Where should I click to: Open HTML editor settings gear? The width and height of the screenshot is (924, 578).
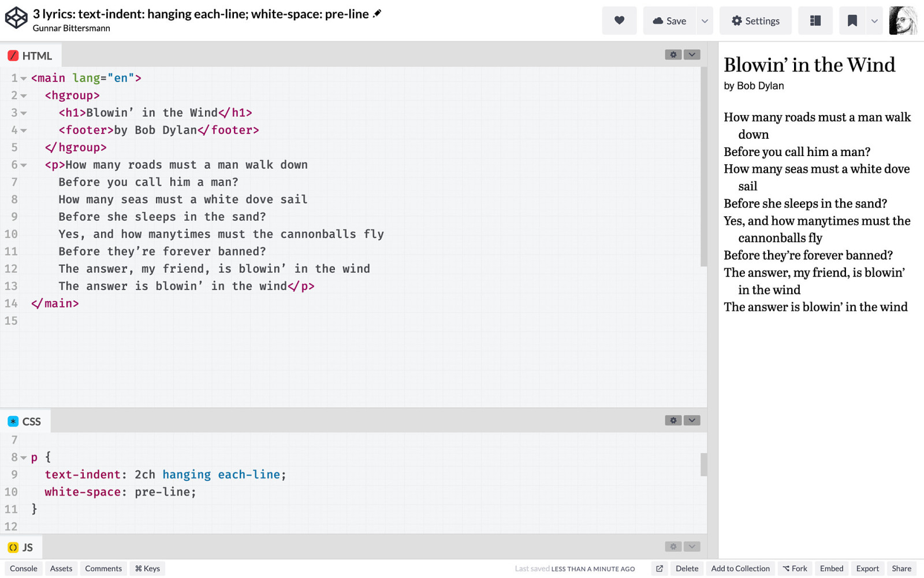click(x=673, y=54)
